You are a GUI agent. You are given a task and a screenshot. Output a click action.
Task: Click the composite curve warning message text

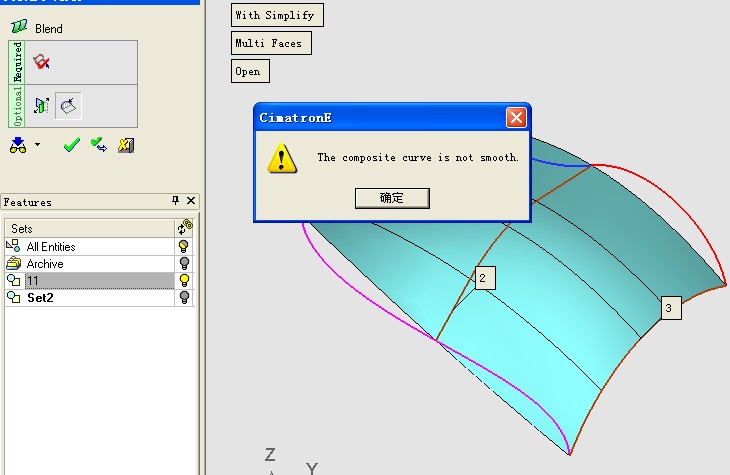pyautogui.click(x=418, y=157)
